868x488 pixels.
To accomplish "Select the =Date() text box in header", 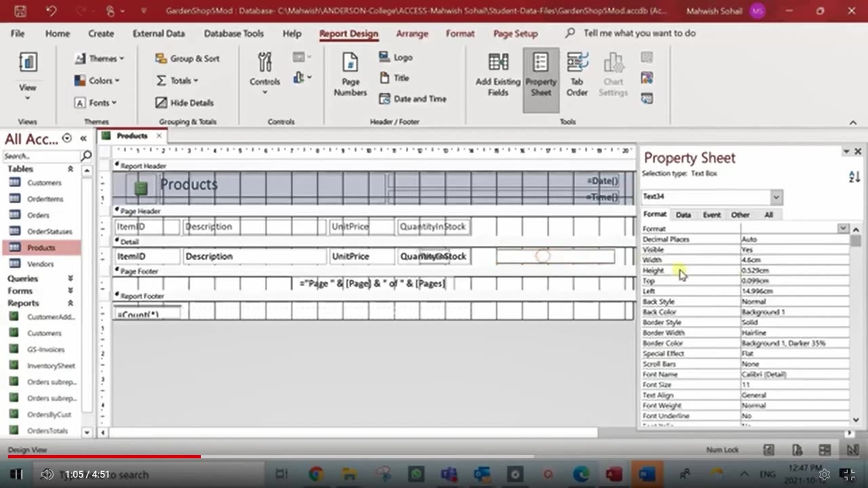I will (x=505, y=180).
